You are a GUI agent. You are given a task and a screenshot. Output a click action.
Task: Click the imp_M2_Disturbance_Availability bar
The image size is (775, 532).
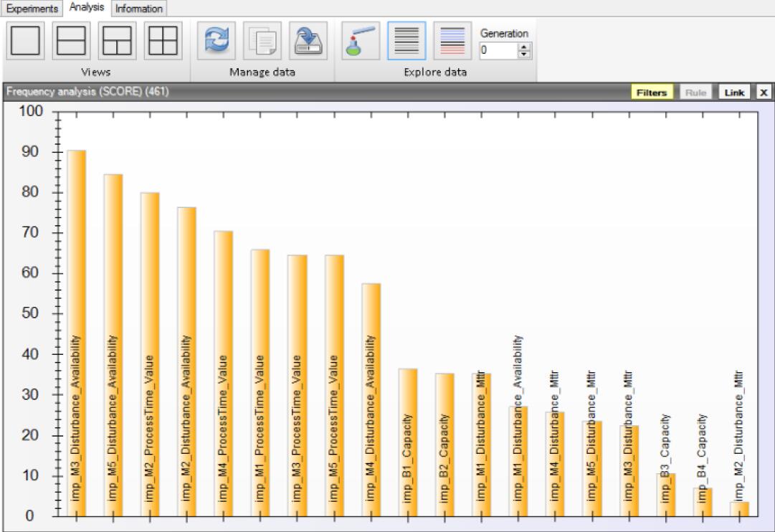pos(187,362)
